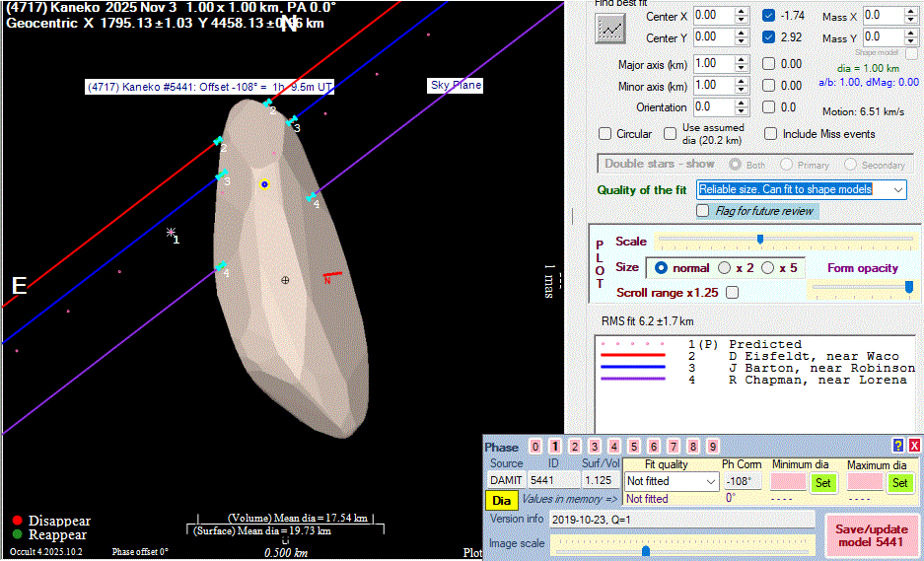Select phase number 5 button
This screenshot has height=561, width=924.
(x=634, y=447)
